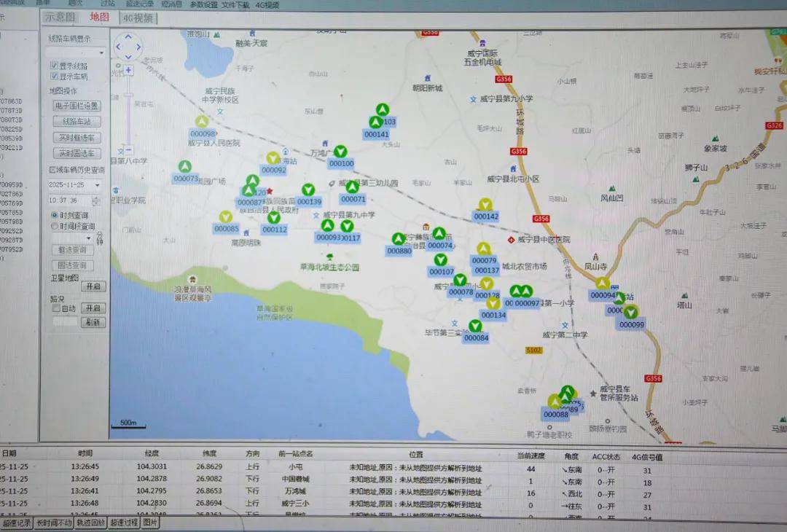Image resolution: width=787 pixels, height=532 pixels.
Task: Switch to the 4G视频 tab
Action: tap(138, 17)
